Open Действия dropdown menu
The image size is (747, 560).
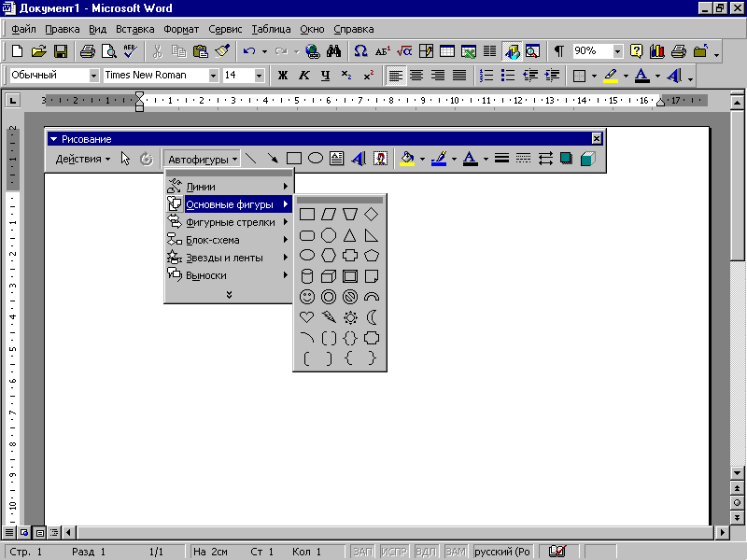pos(83,159)
